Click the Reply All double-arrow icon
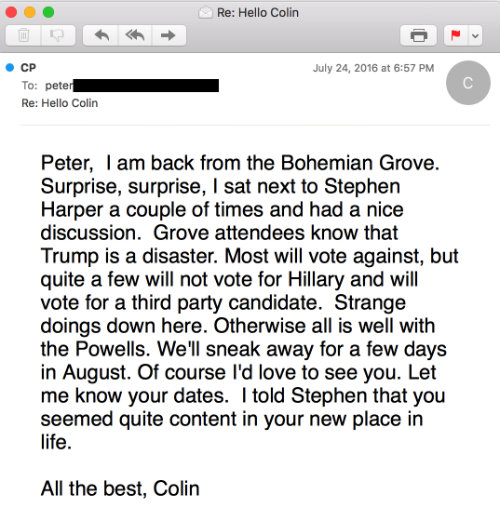Viewport: 500px width, 508px height. pos(135,35)
